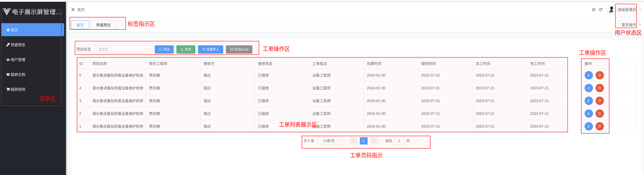Click the 筛选 filter button
The width and height of the screenshot is (644, 175).
coord(164,49)
